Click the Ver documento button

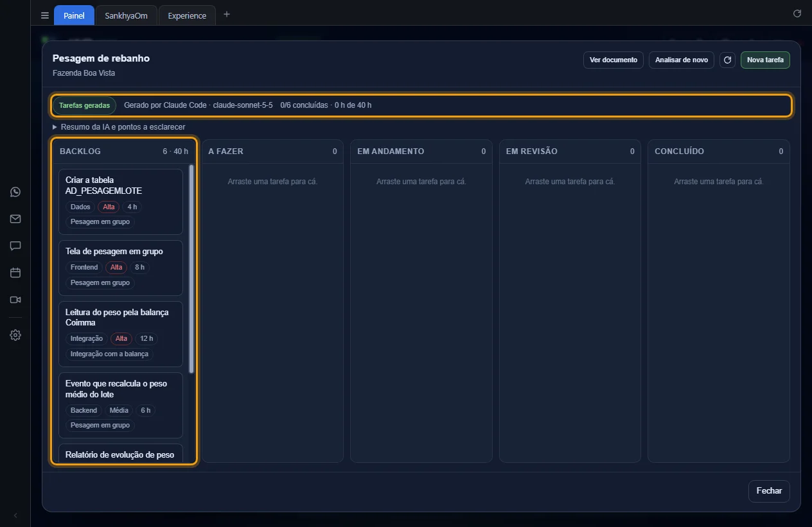(x=613, y=60)
